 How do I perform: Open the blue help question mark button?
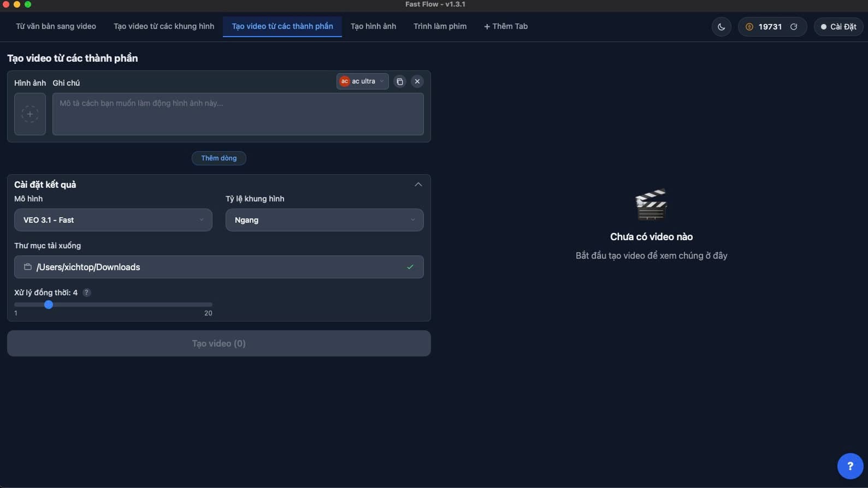pos(850,466)
